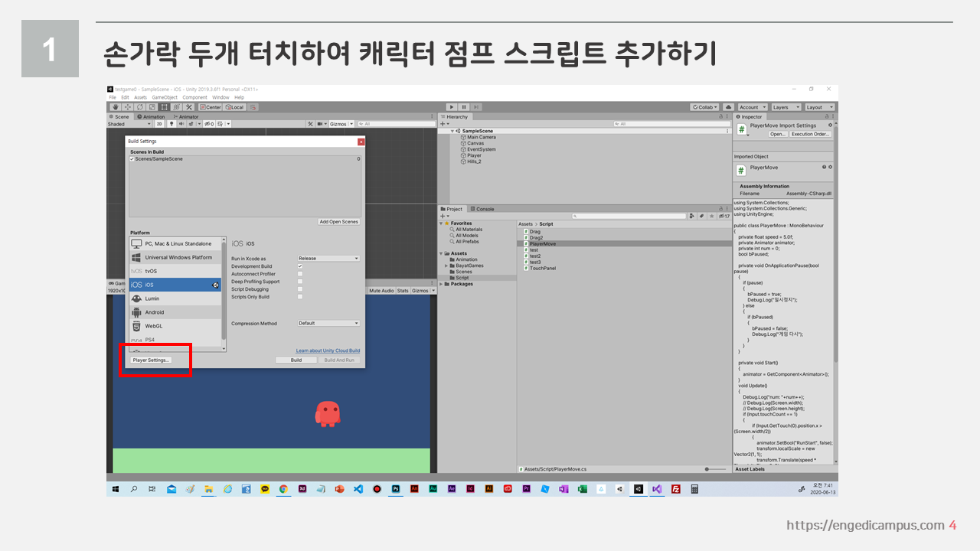Viewport: 980px width, 551px height.
Task: Uncheck Development Build checkbox
Action: click(x=300, y=266)
